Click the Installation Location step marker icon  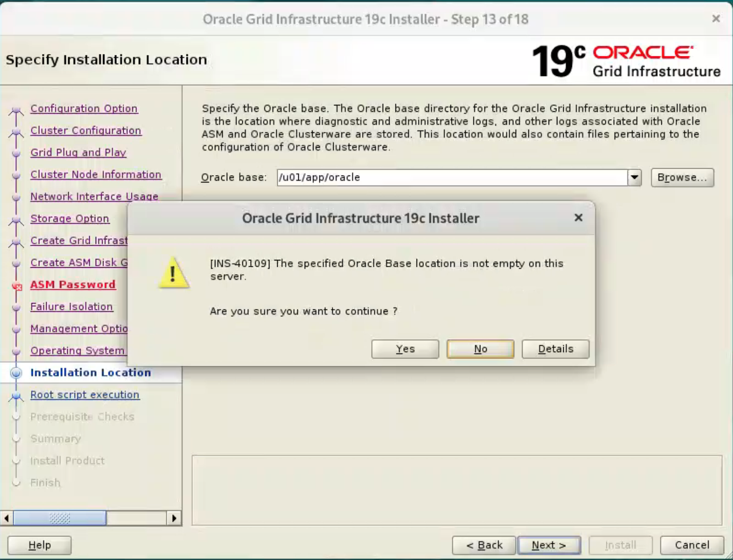16,373
